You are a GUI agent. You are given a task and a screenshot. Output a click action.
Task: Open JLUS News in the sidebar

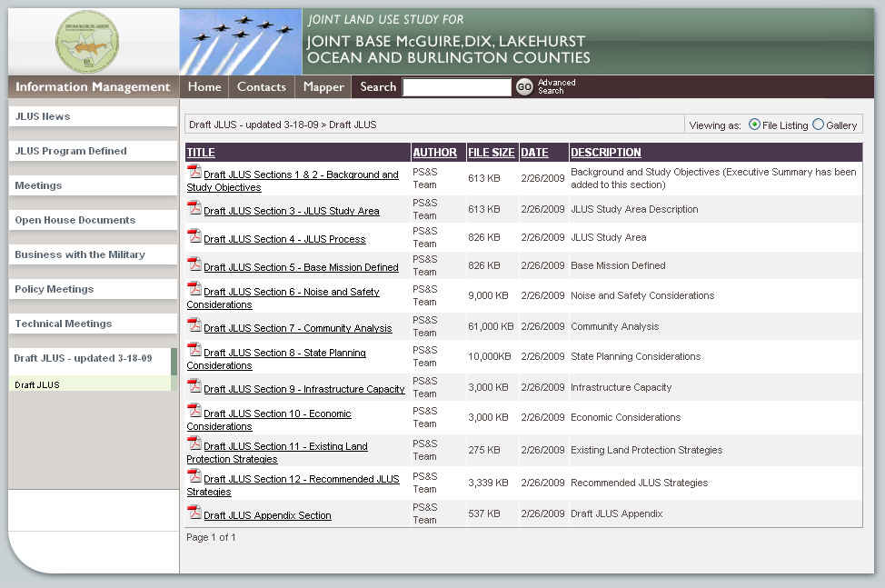(x=93, y=116)
